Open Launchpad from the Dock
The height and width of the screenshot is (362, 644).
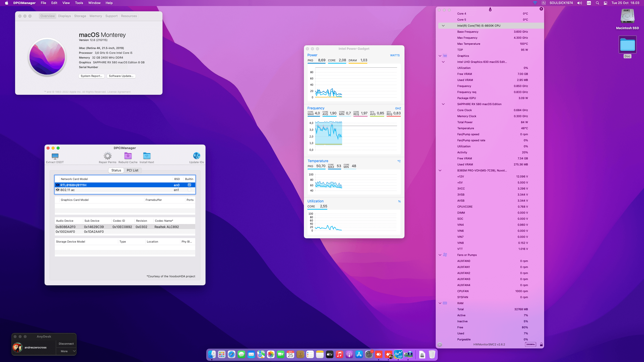point(222,354)
